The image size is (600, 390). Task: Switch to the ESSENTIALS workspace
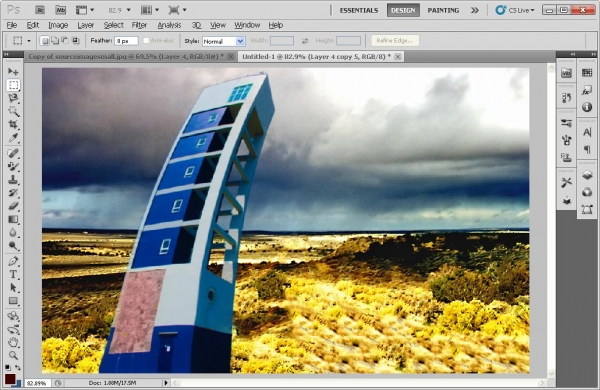[x=359, y=10]
